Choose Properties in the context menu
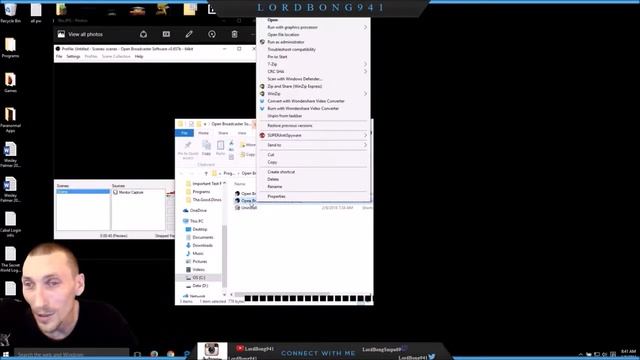This screenshot has width=640, height=360. pyautogui.click(x=313, y=196)
